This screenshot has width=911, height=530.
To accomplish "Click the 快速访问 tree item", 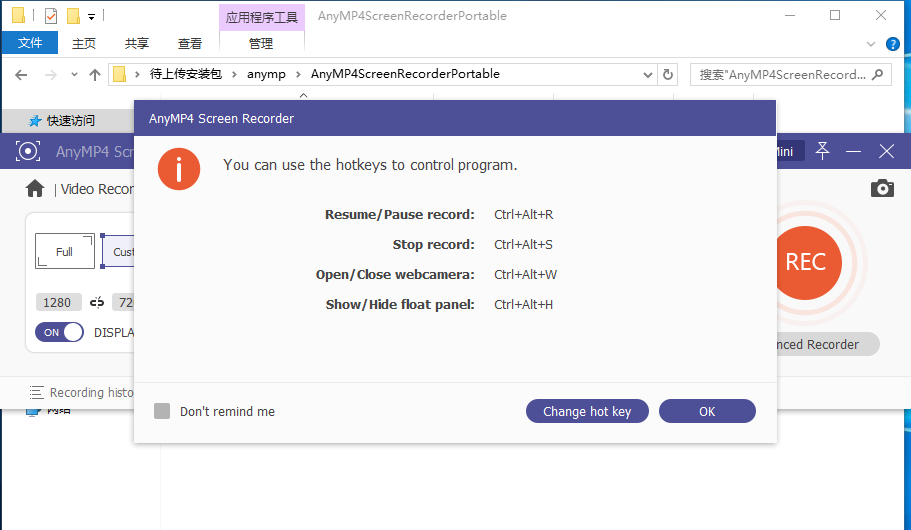I will click(x=70, y=120).
